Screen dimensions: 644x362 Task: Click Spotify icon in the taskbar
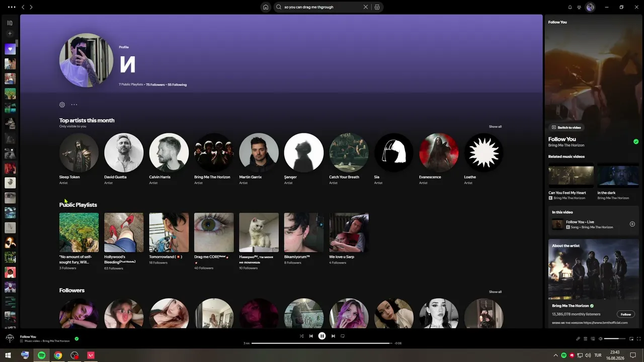pos(42,355)
